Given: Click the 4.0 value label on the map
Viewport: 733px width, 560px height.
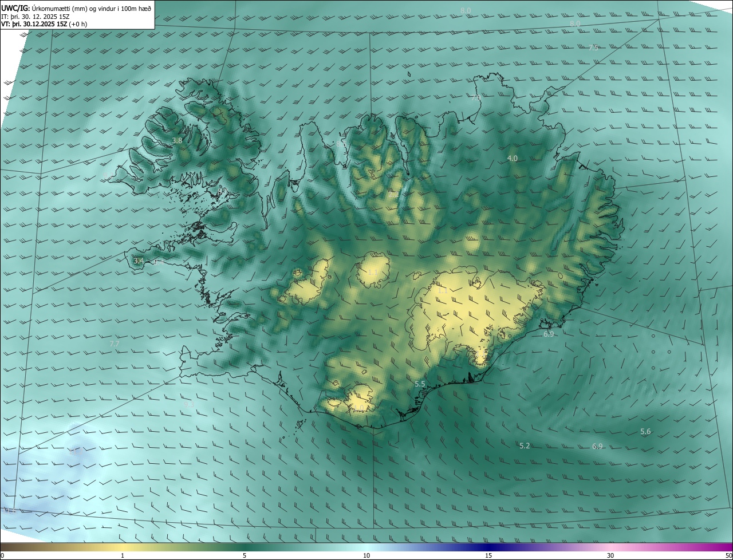Looking at the screenshot, I should 513,158.
